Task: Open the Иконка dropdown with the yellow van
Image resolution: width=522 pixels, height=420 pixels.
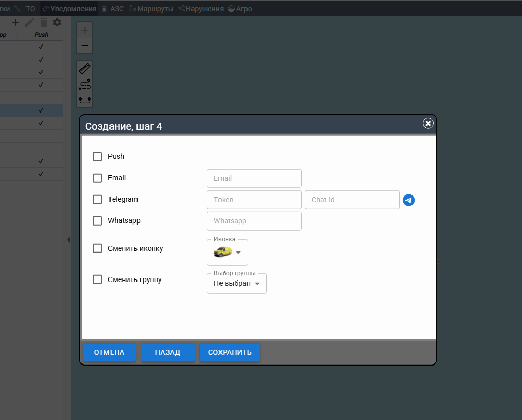Action: (227, 252)
